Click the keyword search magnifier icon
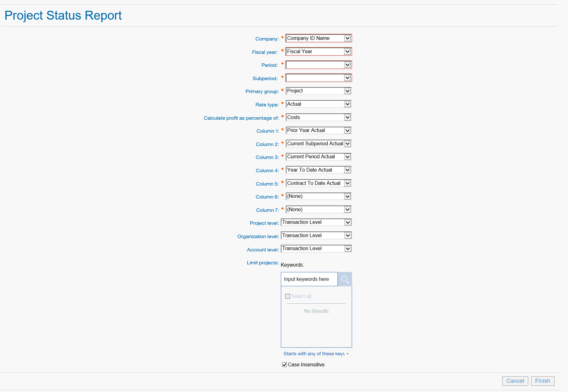The image size is (568, 392). (x=345, y=279)
